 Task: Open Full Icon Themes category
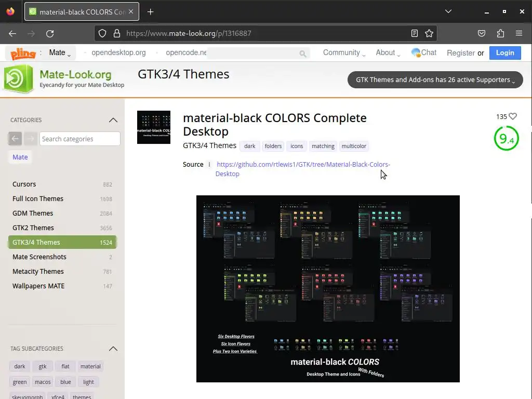[x=62, y=199]
